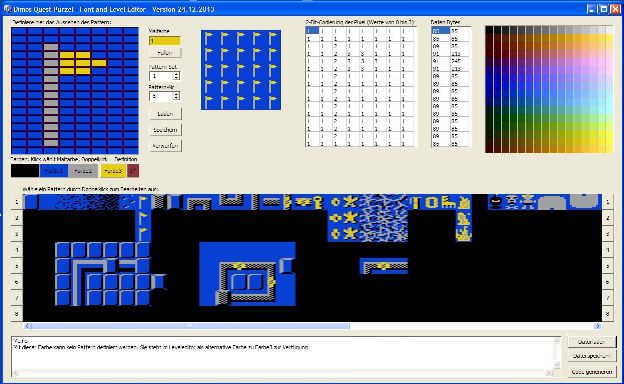Increase the Pattern-Nr value
Viewport: 624px width, 384px height.
[x=176, y=94]
